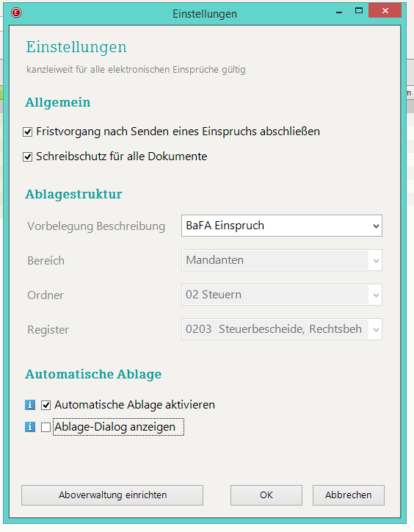Click the large Einstellungen page heading
The image size is (414, 532).
(x=76, y=47)
